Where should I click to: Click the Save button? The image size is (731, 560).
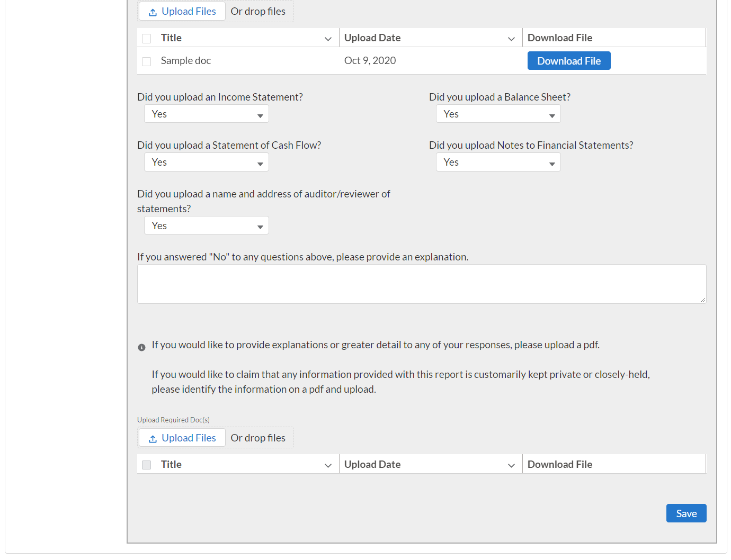coord(686,513)
